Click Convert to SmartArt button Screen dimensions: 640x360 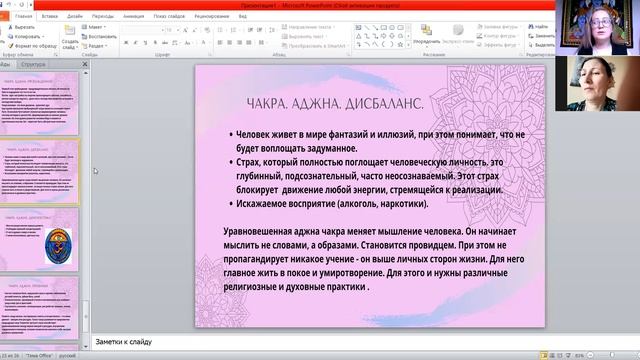[x=314, y=46]
